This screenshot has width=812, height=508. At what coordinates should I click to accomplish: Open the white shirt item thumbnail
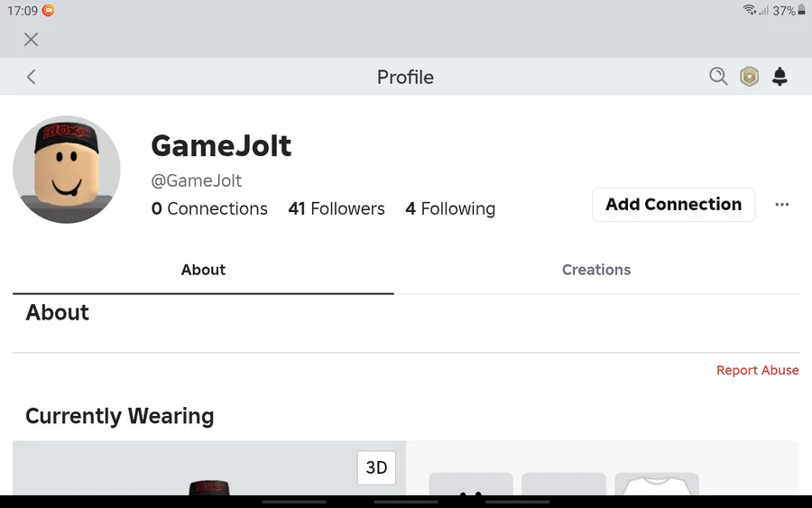pyautogui.click(x=657, y=484)
